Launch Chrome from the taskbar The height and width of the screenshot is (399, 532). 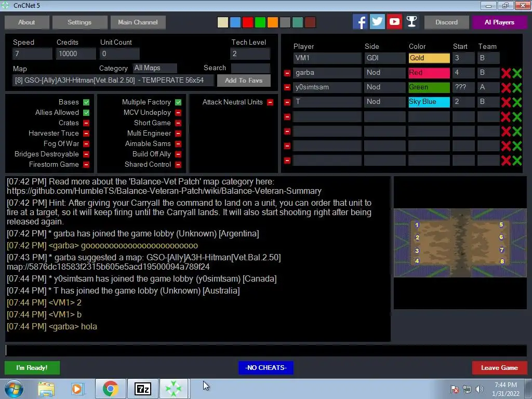110,389
